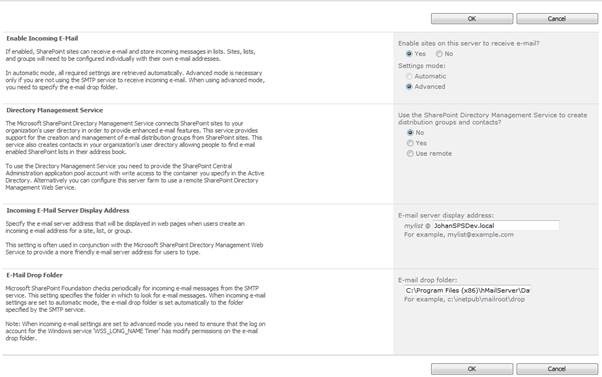
Task: Click the c:\inetpub\mailroot\drop example hint
Action: pyautogui.click(x=486, y=299)
